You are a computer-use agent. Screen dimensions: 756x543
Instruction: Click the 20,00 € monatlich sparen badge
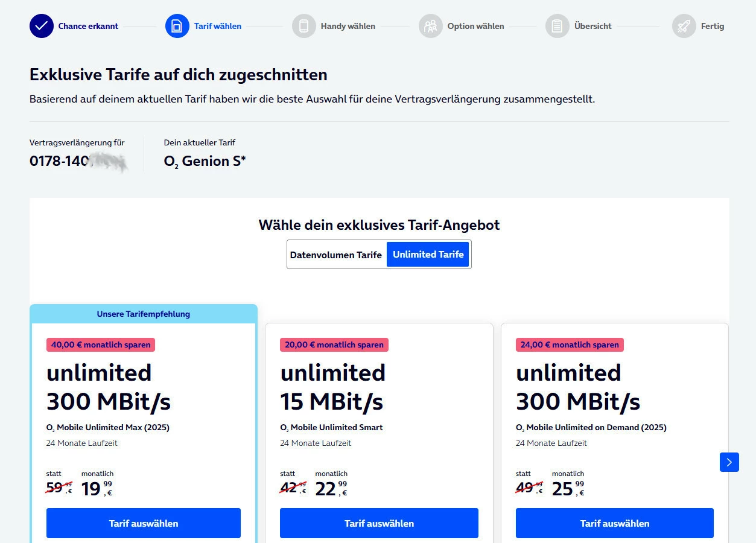tap(334, 345)
